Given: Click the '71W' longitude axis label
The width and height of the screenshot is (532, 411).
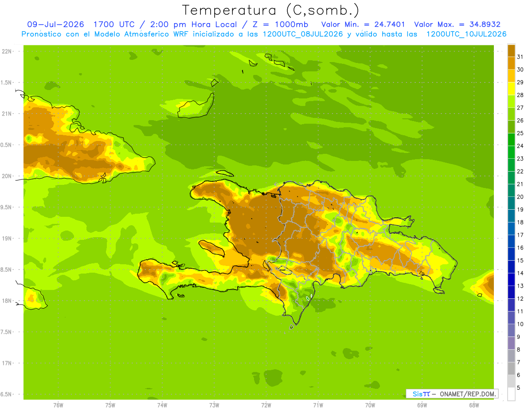Looking at the screenshot, I should click(x=318, y=405).
